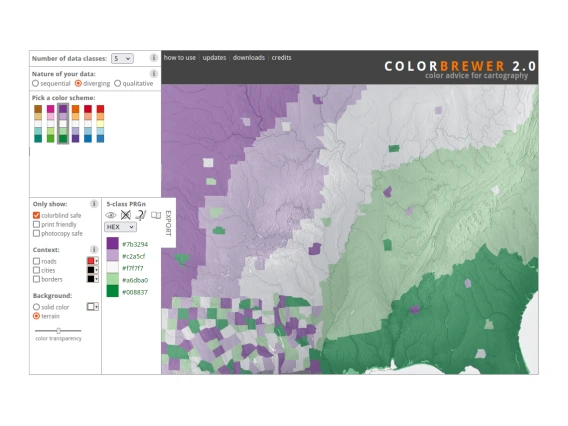Show cities on the map

click(36, 270)
